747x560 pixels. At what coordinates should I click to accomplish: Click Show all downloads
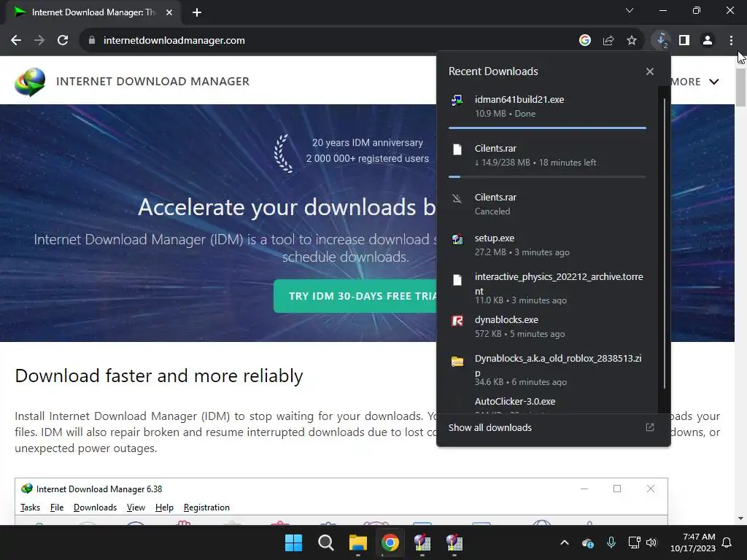click(489, 427)
